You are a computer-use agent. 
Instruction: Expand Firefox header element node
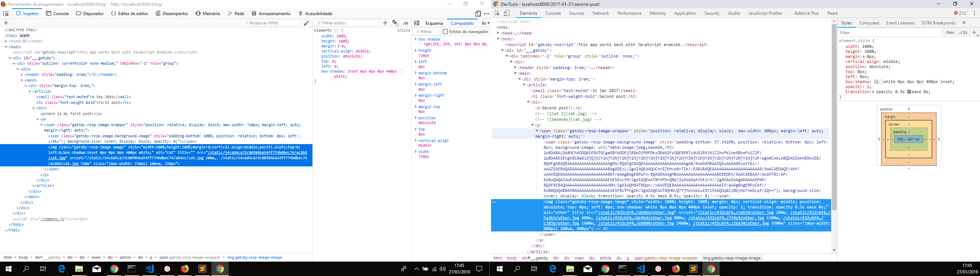tap(22, 75)
